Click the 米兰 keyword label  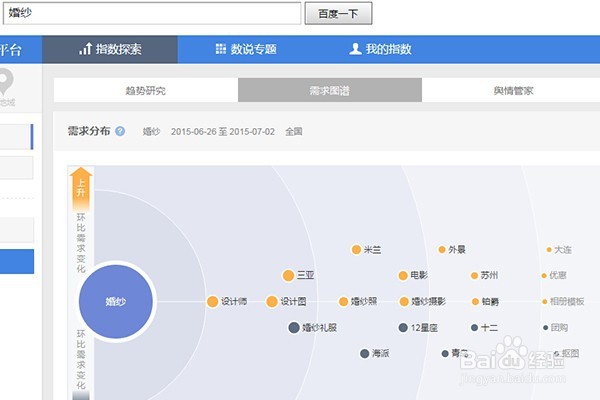coord(372,250)
